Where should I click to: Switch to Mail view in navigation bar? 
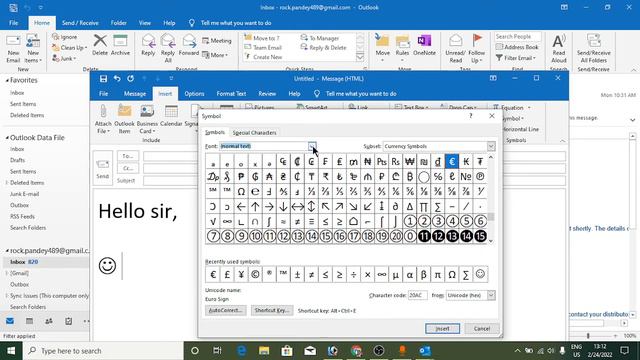(10, 321)
